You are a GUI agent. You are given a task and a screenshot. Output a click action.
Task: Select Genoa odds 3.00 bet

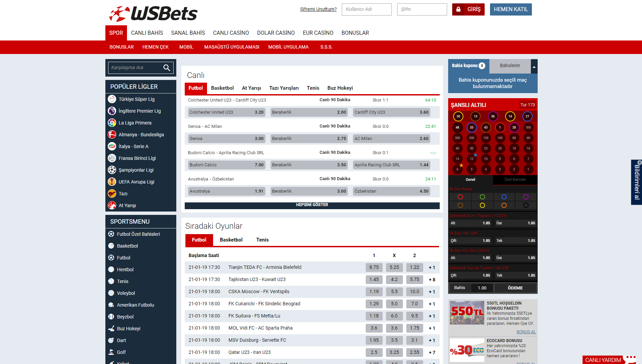click(x=226, y=139)
